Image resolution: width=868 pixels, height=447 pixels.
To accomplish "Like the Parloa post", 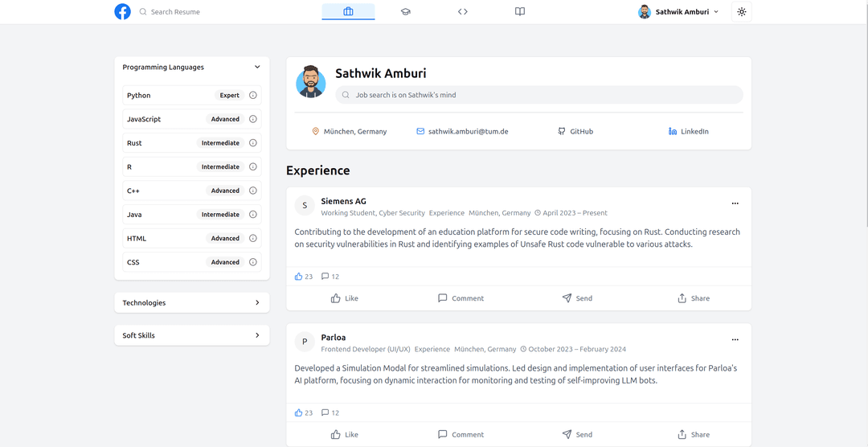I will point(344,434).
